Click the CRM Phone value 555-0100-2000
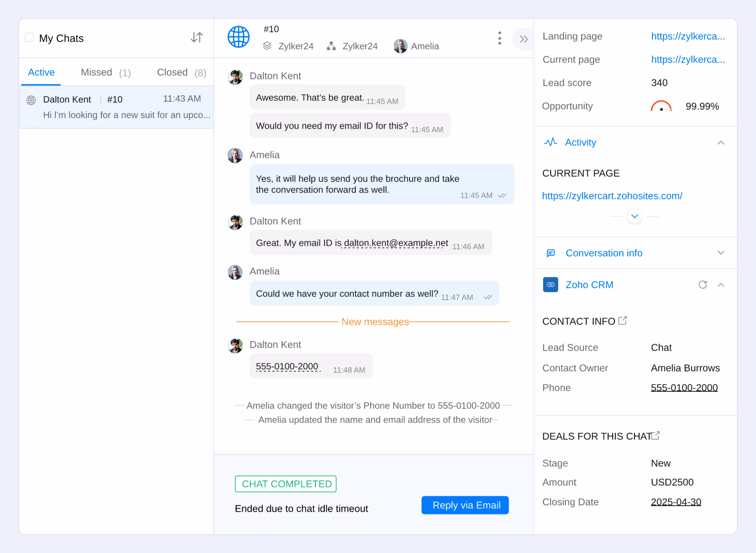The width and height of the screenshot is (756, 553). [684, 388]
